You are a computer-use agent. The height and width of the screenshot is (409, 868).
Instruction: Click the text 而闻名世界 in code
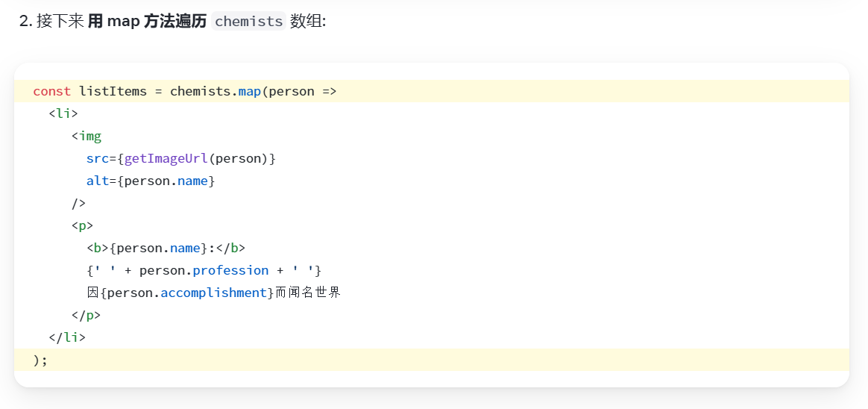(308, 293)
